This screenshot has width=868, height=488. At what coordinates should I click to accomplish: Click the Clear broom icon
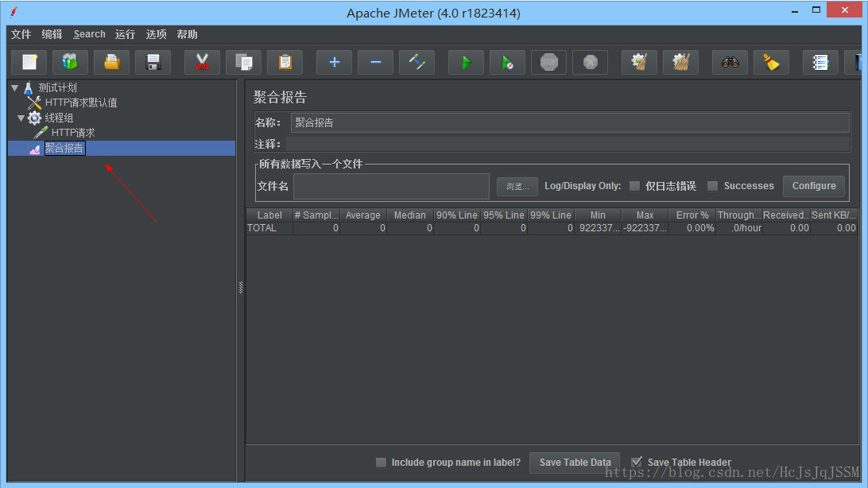639,62
